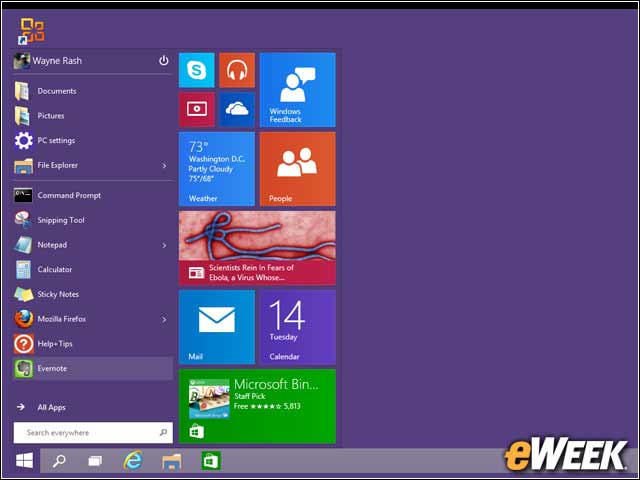The height and width of the screenshot is (480, 640).
Task: Open the orange desktop shortcut icon
Action: point(31,31)
